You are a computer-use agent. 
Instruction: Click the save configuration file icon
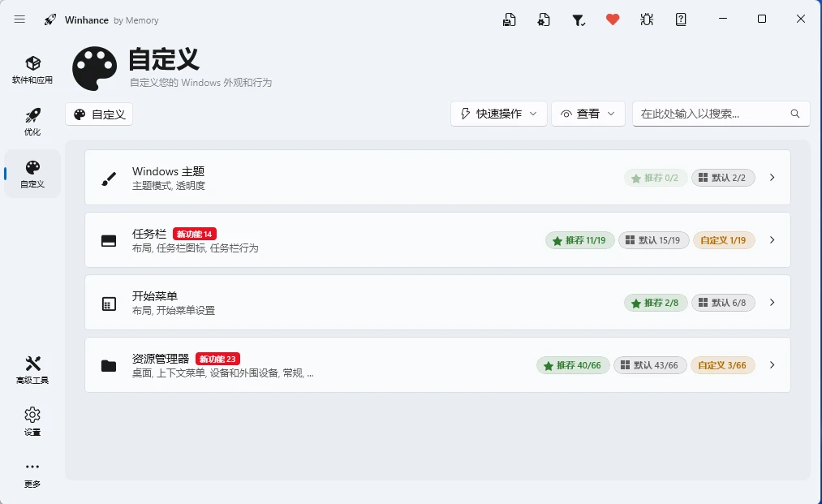point(509,19)
